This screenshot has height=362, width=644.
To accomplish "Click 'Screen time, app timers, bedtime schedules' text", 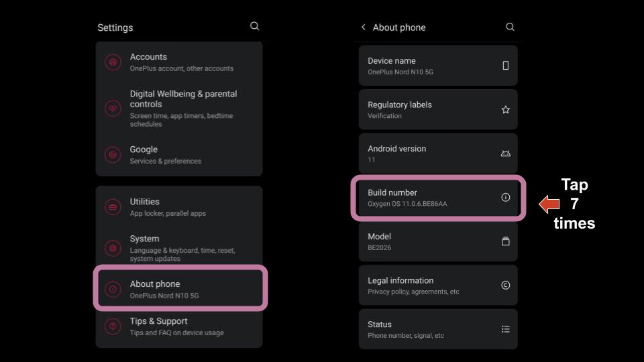I will point(181,120).
